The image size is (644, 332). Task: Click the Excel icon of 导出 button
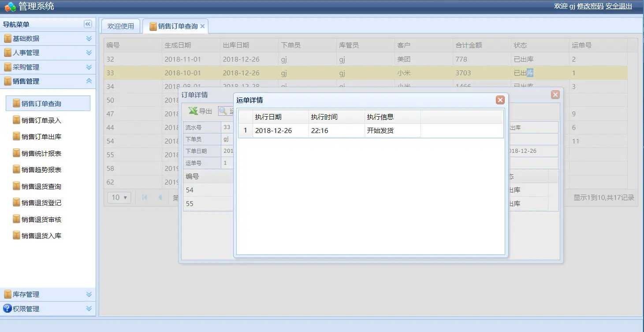tap(193, 111)
